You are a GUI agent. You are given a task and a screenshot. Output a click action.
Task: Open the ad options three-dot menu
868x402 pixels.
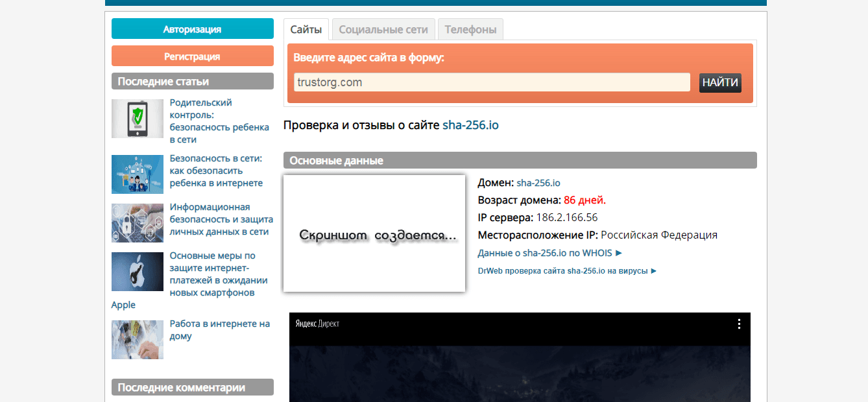[739, 324]
